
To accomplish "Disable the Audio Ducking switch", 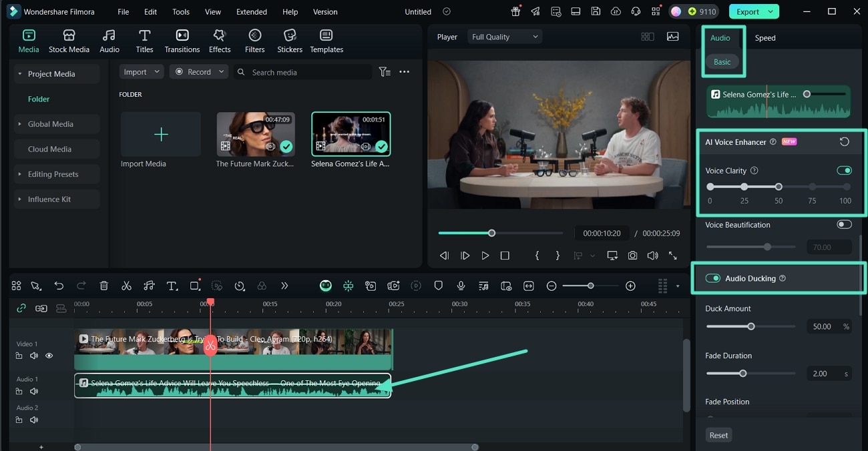I will (712, 278).
